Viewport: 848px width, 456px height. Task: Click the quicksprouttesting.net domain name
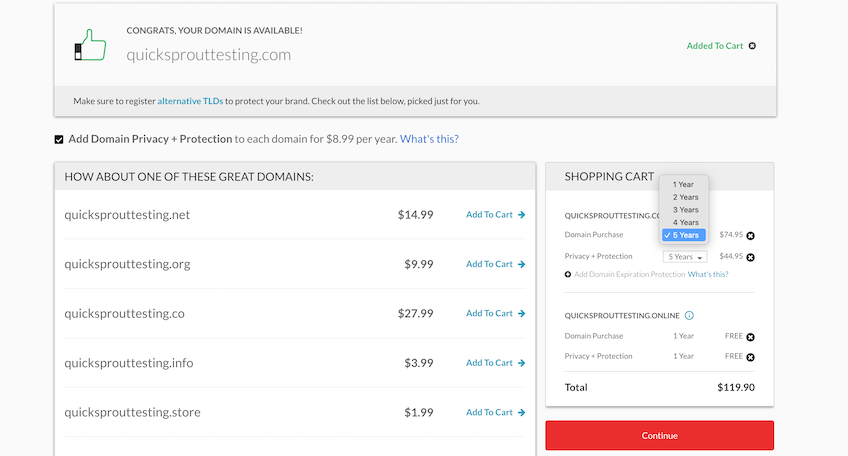click(127, 215)
